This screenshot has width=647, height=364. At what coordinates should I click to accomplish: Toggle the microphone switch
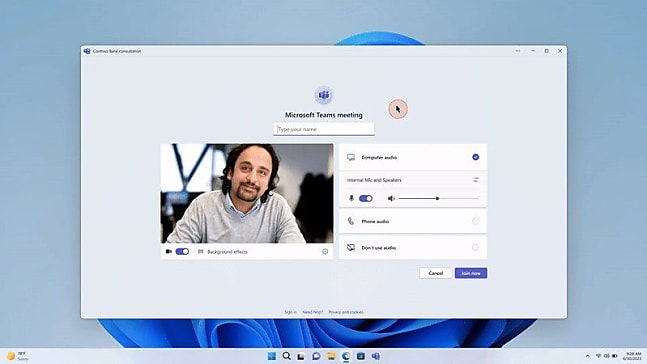[366, 199]
